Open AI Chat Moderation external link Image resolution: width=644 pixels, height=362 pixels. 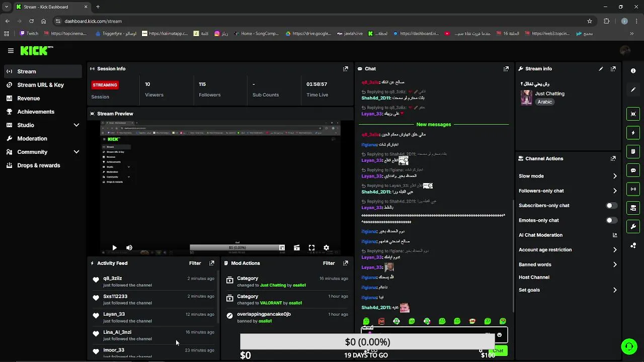[615, 235]
